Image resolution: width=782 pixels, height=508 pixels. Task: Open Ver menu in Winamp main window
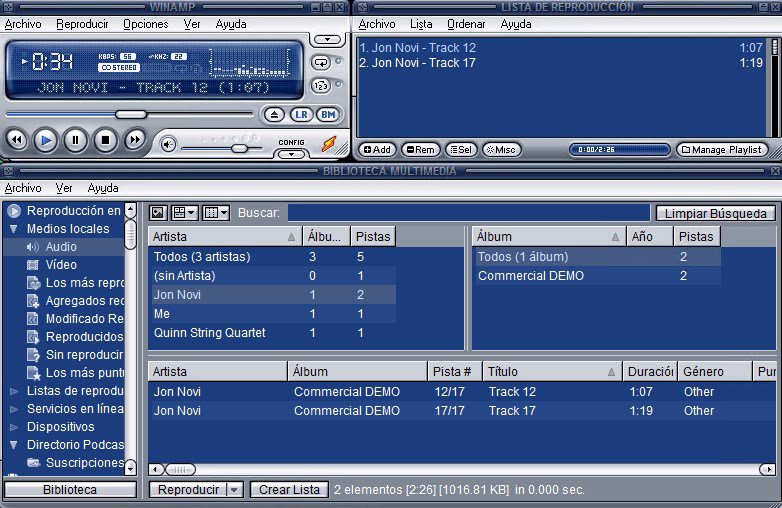pos(192,24)
